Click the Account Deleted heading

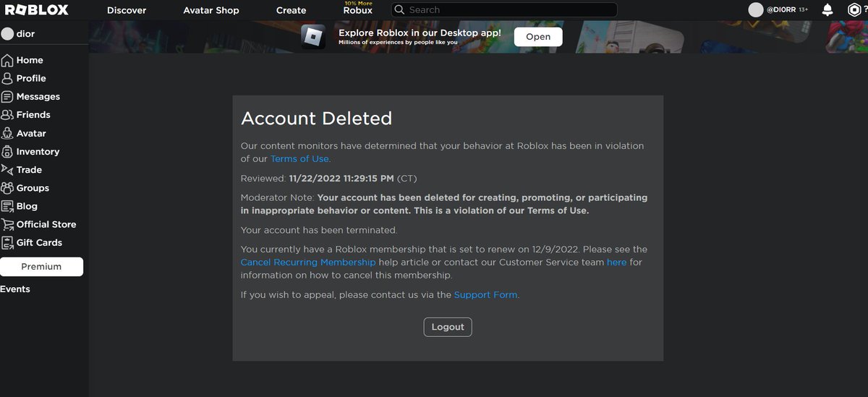click(x=316, y=119)
